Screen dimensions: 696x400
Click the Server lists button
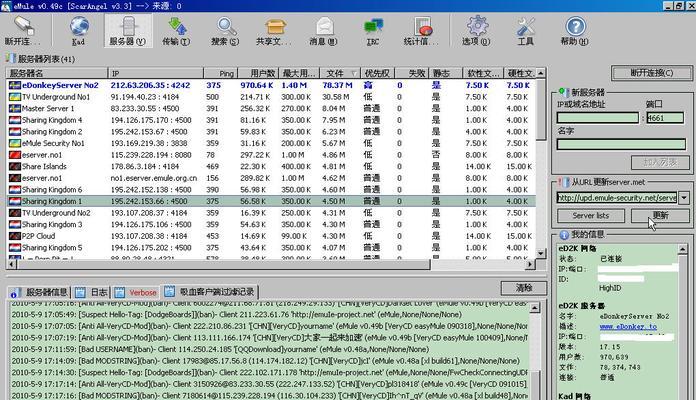click(590, 216)
